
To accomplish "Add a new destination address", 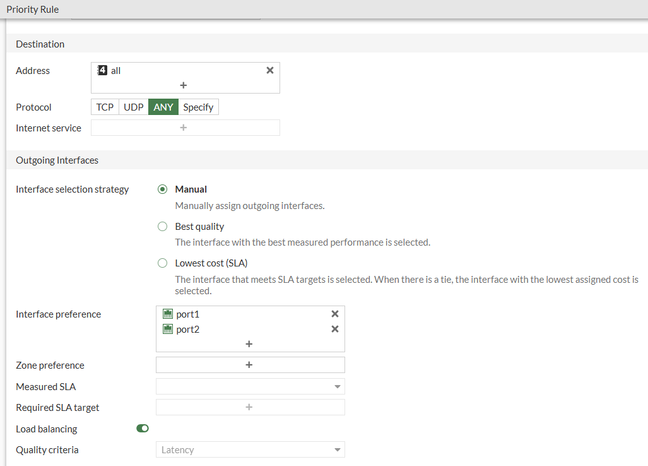I will [184, 85].
